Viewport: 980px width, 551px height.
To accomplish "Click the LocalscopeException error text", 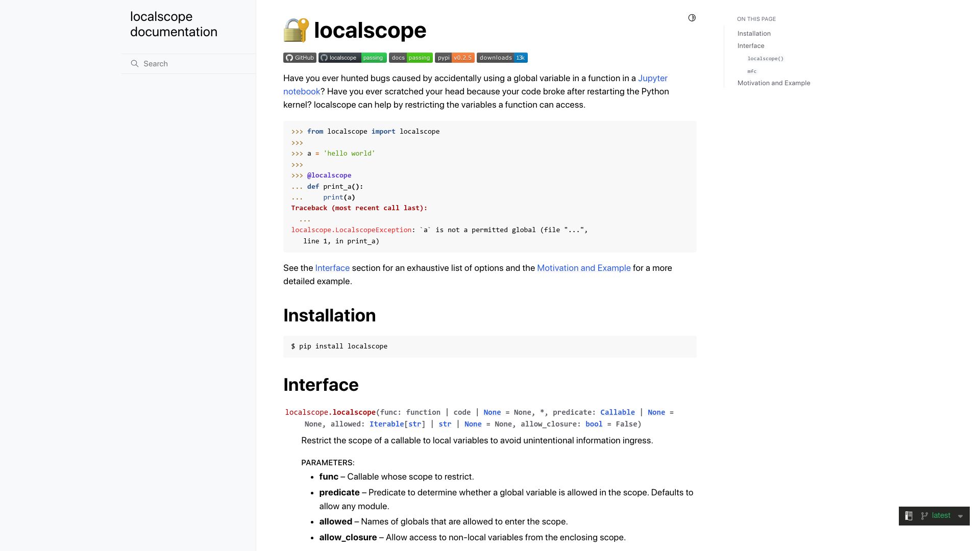I will click(351, 230).
